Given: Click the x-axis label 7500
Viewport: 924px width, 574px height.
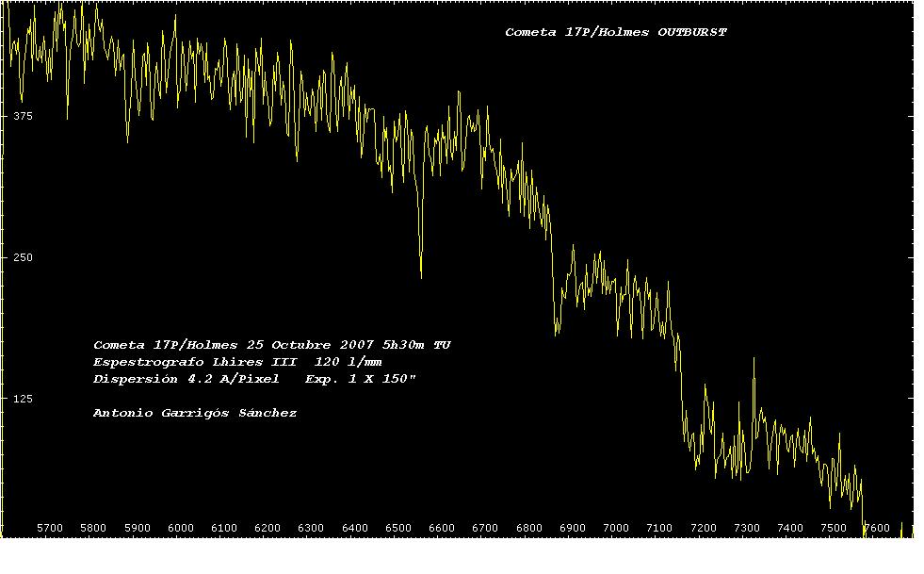Looking at the screenshot, I should coord(834,528).
